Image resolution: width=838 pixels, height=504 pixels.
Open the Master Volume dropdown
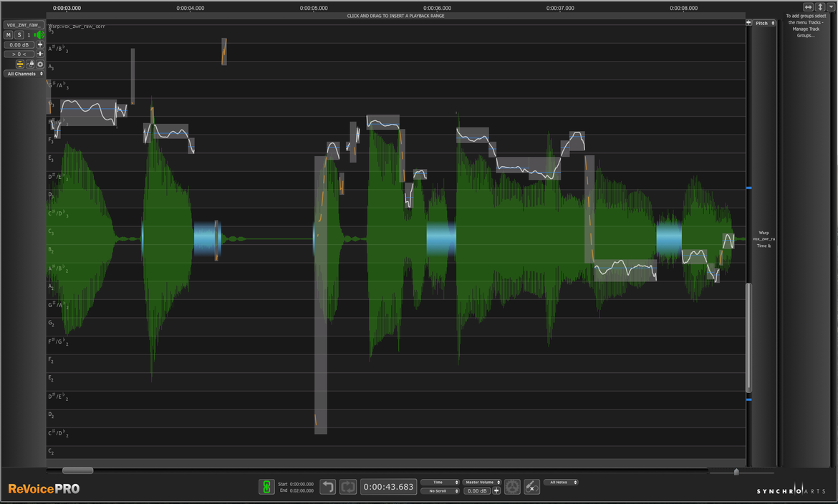click(x=482, y=482)
